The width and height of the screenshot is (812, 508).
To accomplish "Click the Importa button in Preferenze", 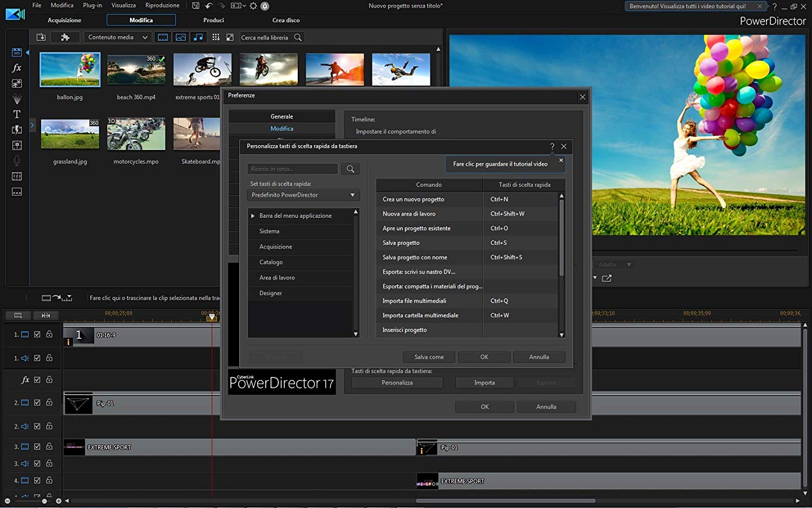I will click(484, 382).
